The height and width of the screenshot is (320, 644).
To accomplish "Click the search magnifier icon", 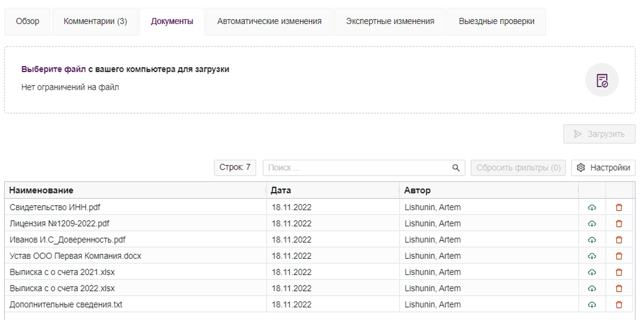I will [x=455, y=168].
